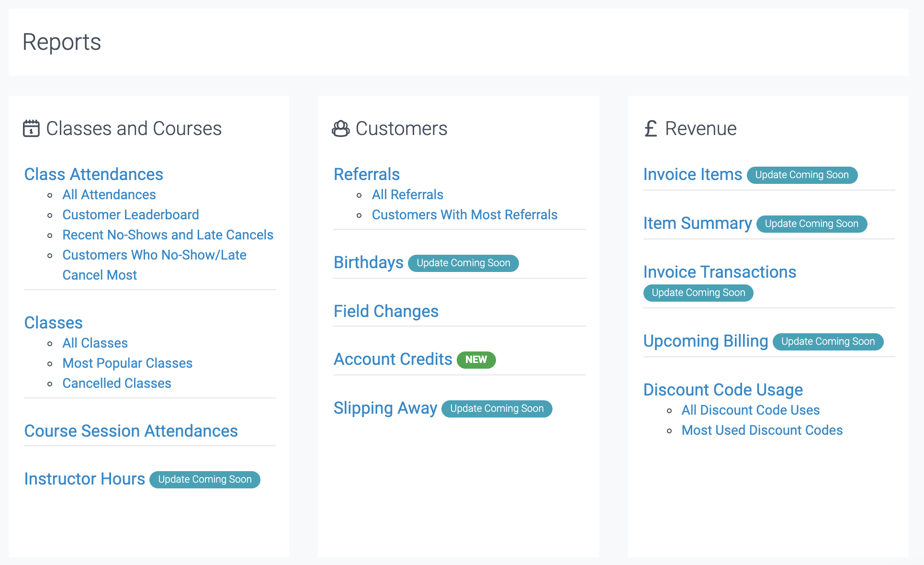Open the Class Attendances report
Screen dimensions: 924x565
[x=94, y=174]
